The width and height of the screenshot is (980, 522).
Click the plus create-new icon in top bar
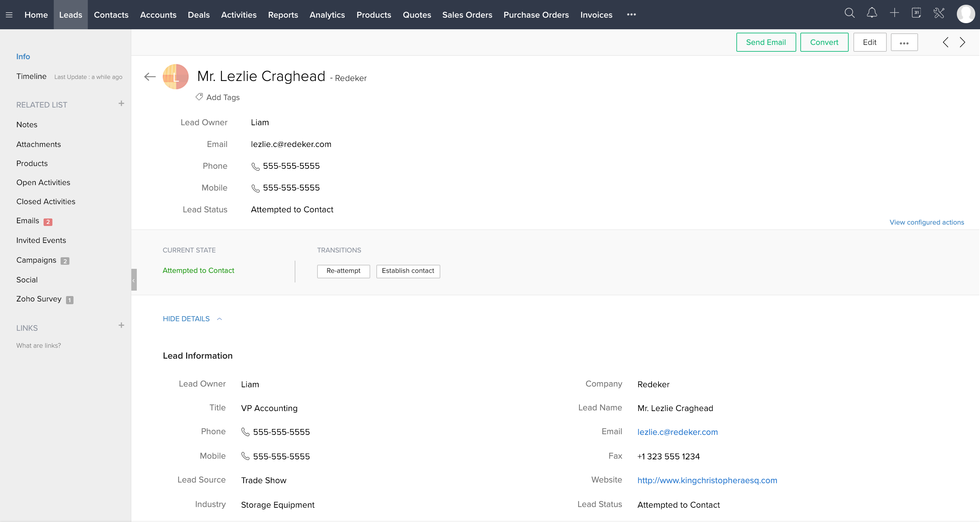894,13
